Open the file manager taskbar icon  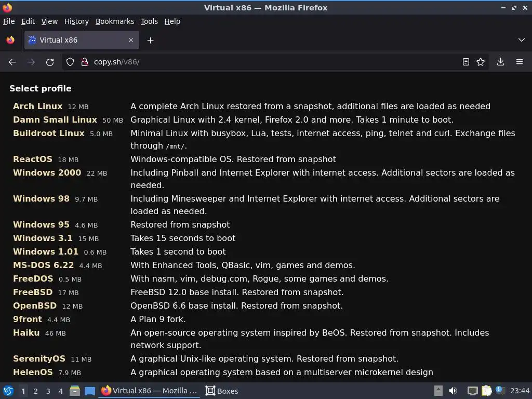click(x=75, y=391)
